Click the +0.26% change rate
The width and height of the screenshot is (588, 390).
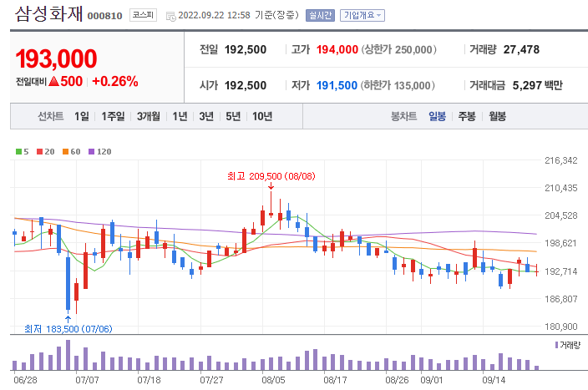[x=115, y=81]
